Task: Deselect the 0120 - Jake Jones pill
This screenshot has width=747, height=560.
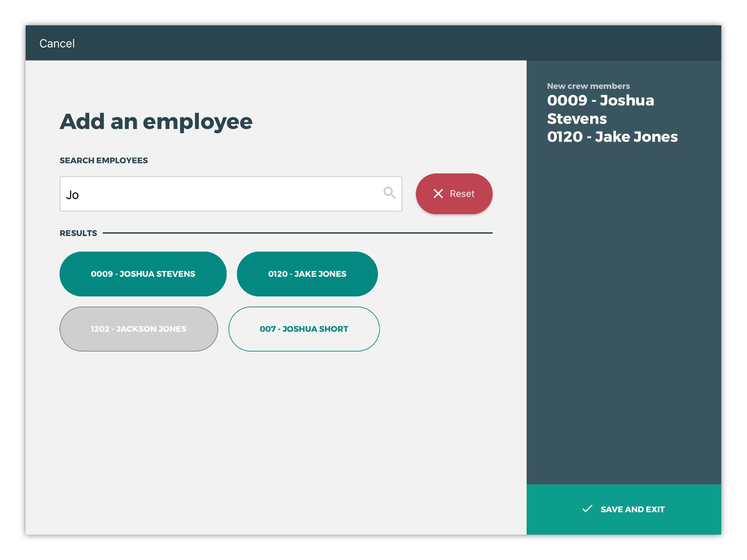Action: [307, 274]
